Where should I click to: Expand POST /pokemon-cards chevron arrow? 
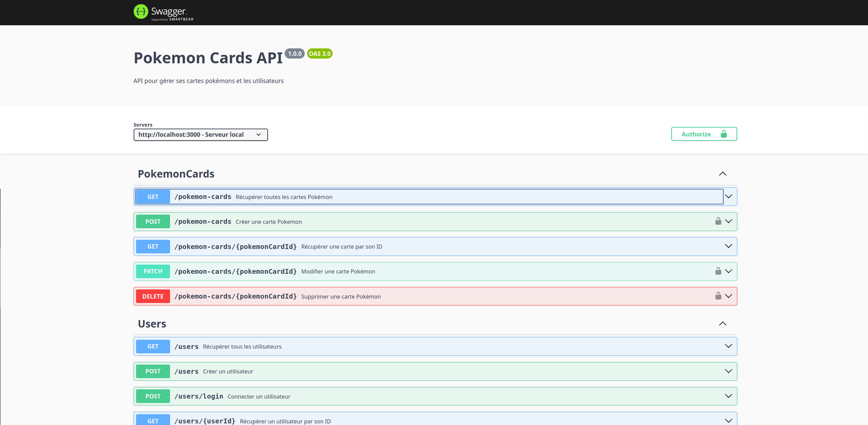(729, 221)
